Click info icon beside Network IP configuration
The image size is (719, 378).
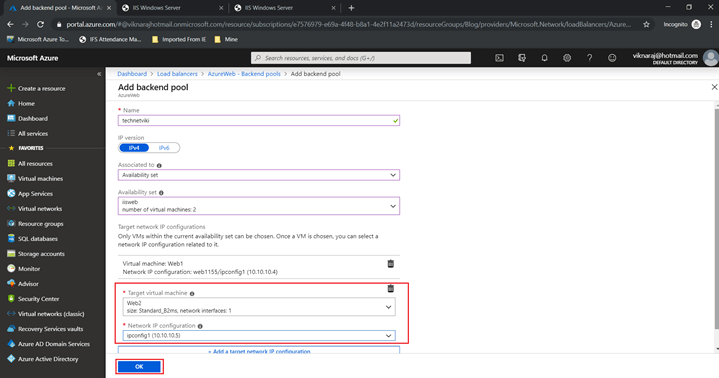[200, 326]
